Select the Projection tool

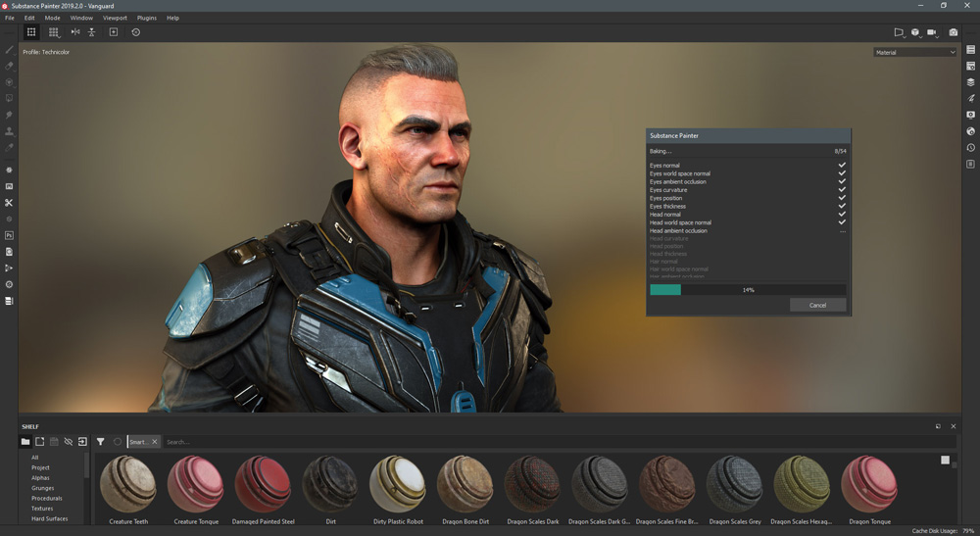point(9,82)
